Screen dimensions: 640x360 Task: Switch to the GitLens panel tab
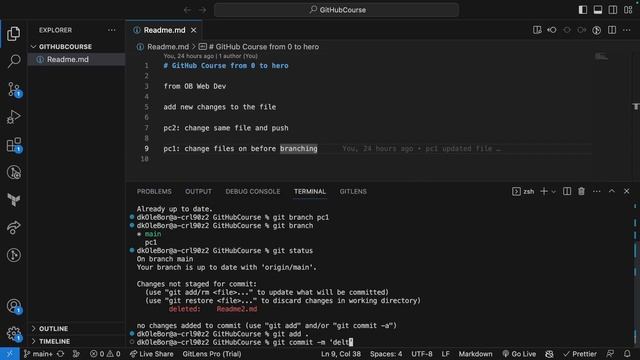click(x=353, y=191)
